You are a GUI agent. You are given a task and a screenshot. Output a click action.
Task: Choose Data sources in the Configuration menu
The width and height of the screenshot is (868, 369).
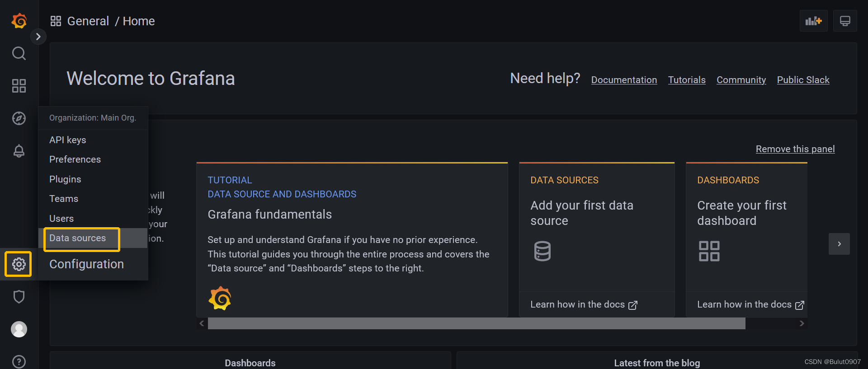pyautogui.click(x=93, y=238)
